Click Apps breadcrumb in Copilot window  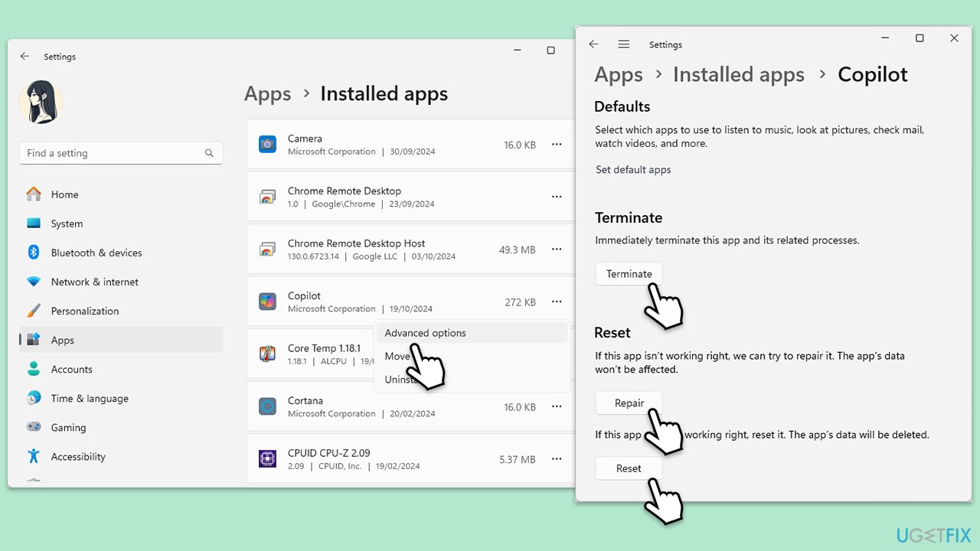coord(619,74)
